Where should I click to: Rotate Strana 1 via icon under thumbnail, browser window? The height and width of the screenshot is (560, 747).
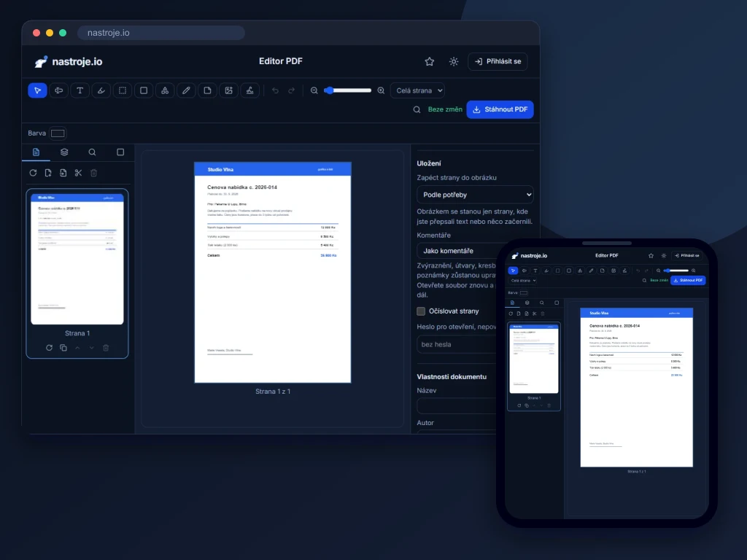click(49, 348)
